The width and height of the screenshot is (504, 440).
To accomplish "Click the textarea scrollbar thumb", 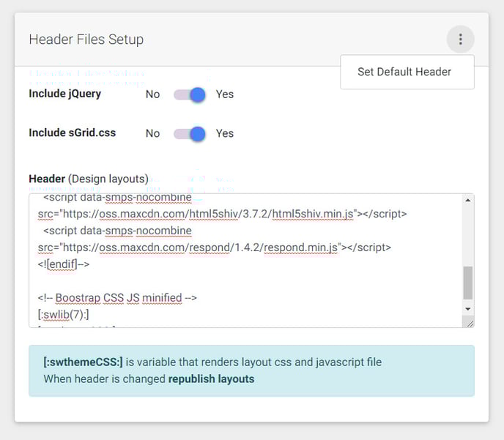I will pyautogui.click(x=468, y=283).
